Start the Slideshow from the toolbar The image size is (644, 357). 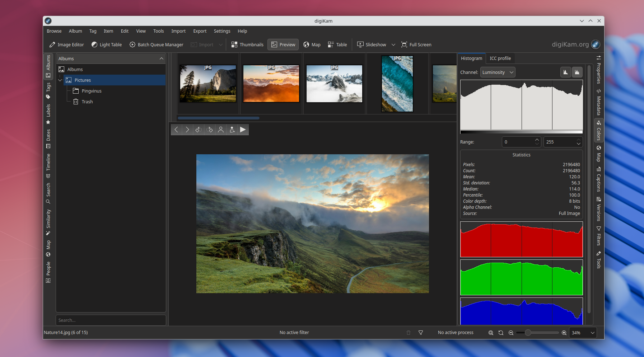coord(372,44)
